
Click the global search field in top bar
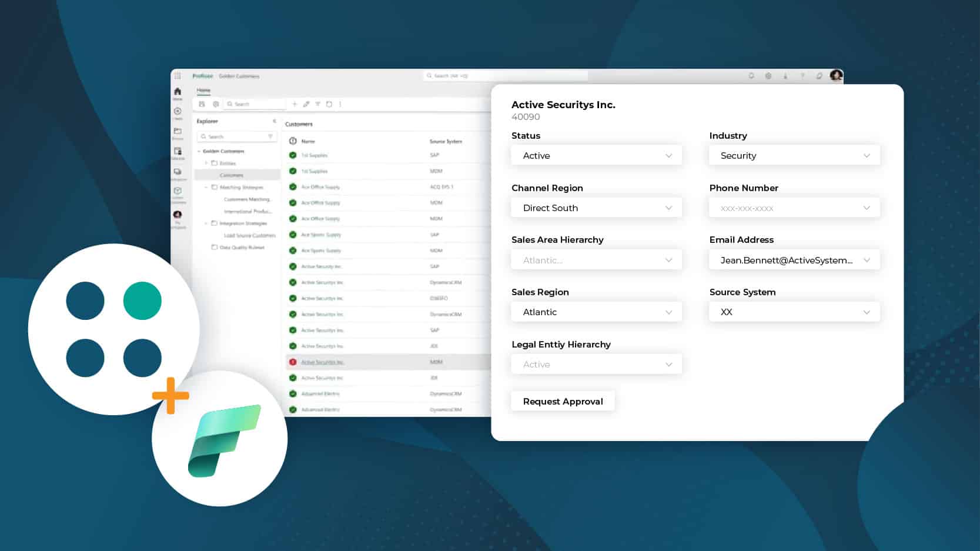point(506,76)
